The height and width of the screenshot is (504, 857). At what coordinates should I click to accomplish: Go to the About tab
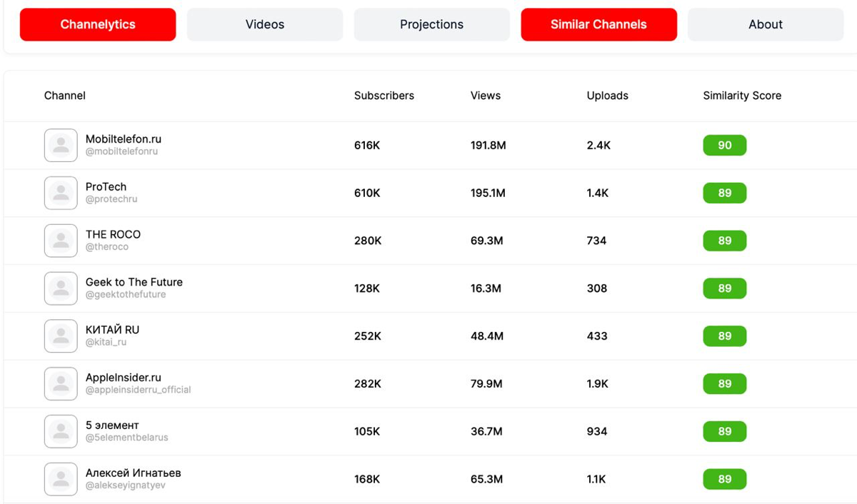click(x=766, y=24)
